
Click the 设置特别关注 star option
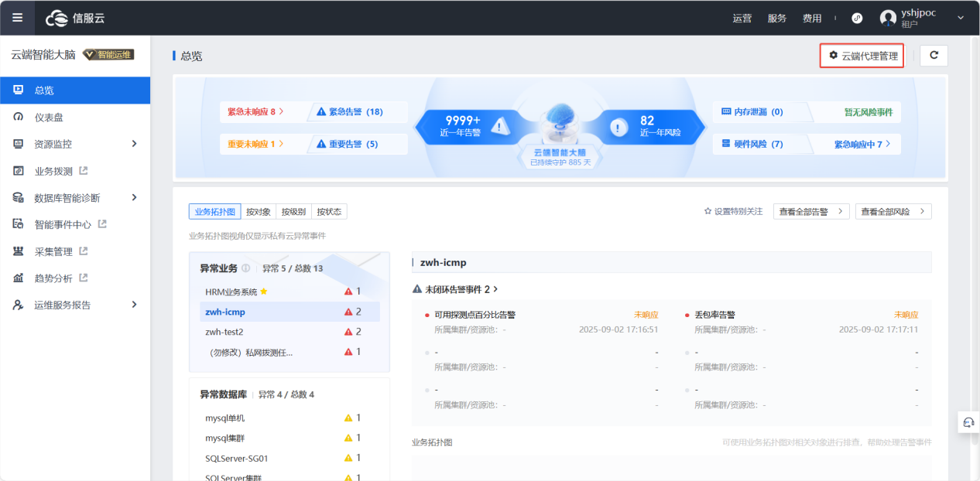[x=732, y=211]
